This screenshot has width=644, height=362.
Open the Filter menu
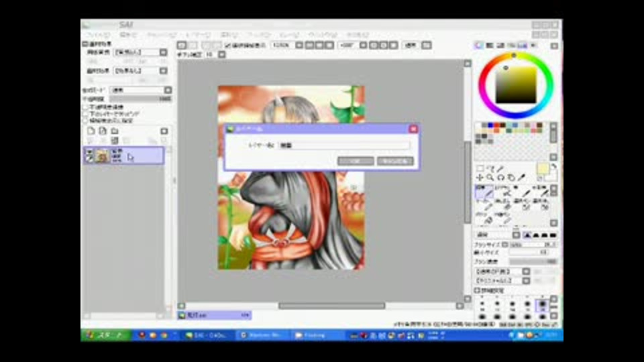click(259, 35)
